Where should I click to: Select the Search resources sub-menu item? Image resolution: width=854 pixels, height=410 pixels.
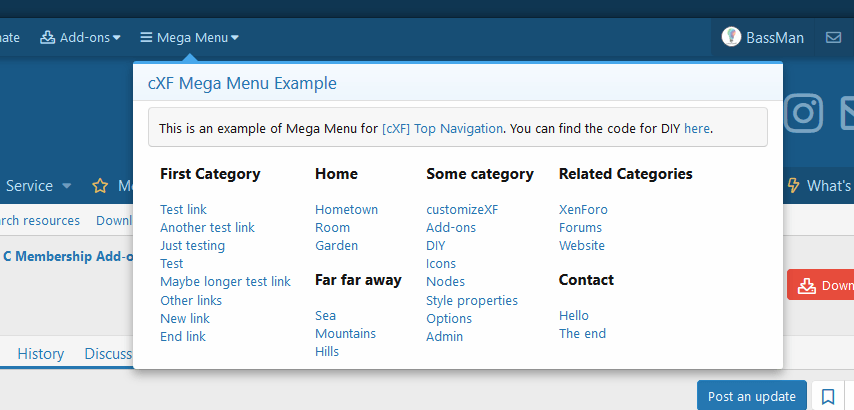38,220
